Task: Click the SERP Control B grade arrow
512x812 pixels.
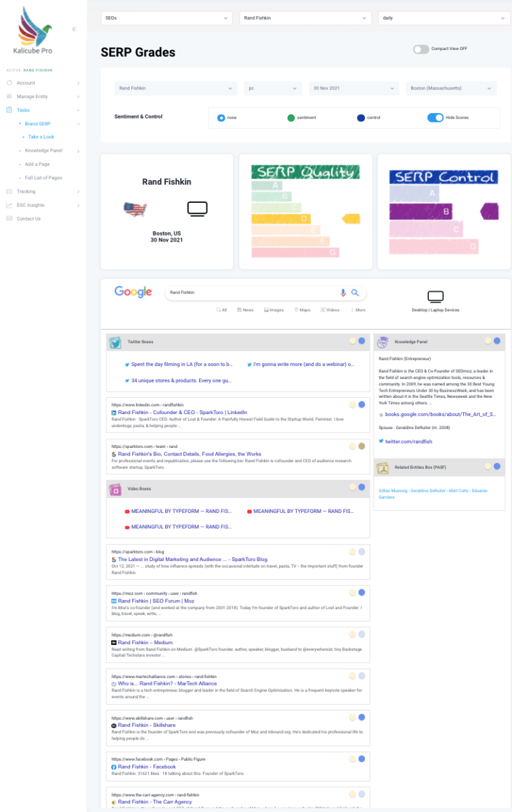Action: [x=490, y=211]
